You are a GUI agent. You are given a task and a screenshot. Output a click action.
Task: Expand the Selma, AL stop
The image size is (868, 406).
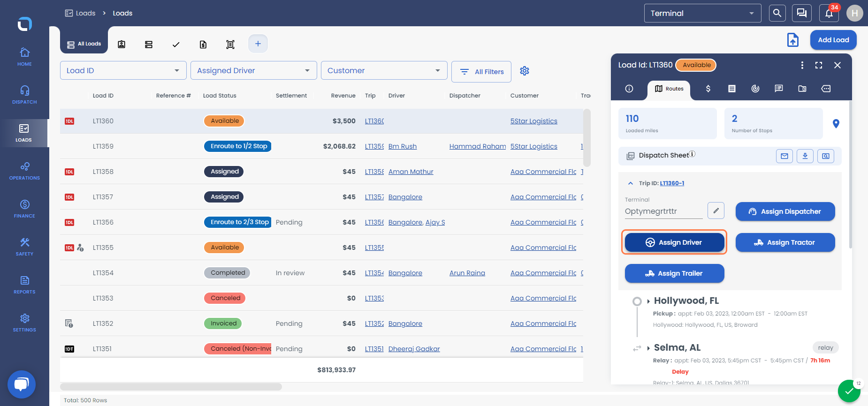pos(648,348)
